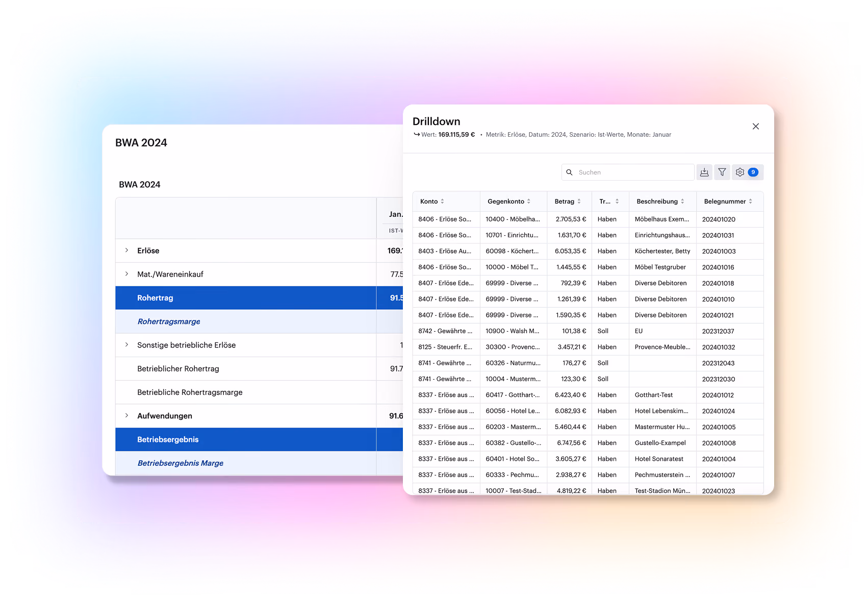
Task: Click Gotthart-Test description cell
Action: click(662, 395)
